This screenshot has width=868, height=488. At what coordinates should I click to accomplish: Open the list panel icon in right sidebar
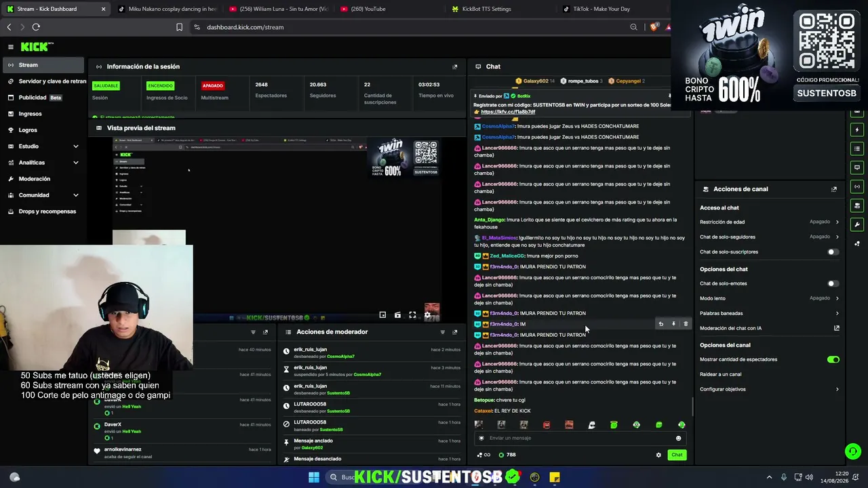pyautogui.click(x=858, y=148)
